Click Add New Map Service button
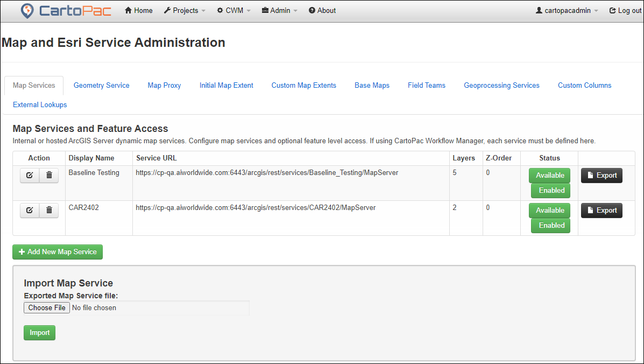Viewport: 644px width, 364px height. [58, 252]
